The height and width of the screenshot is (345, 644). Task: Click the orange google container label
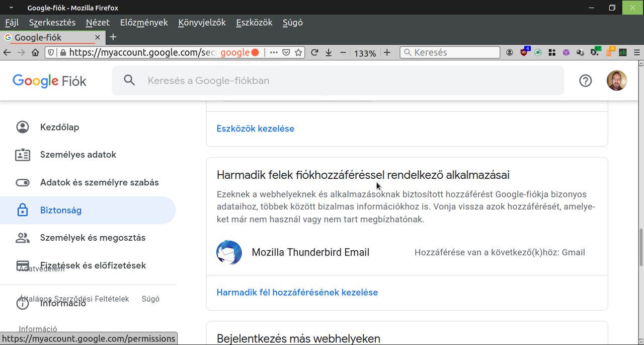point(239,52)
